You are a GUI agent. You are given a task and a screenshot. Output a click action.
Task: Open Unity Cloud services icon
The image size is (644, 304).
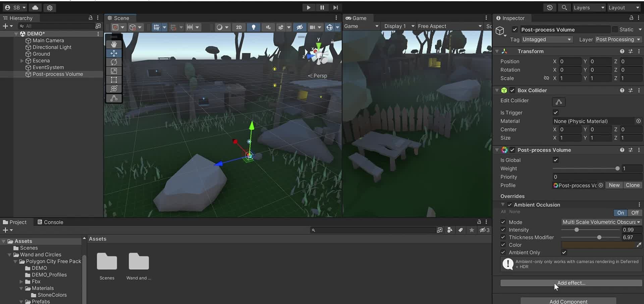(x=35, y=7)
